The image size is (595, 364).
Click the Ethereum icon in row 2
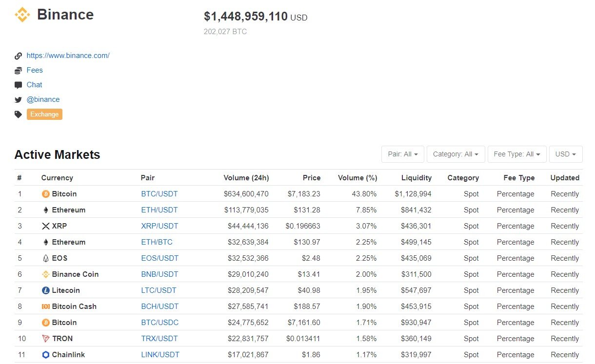pos(46,210)
